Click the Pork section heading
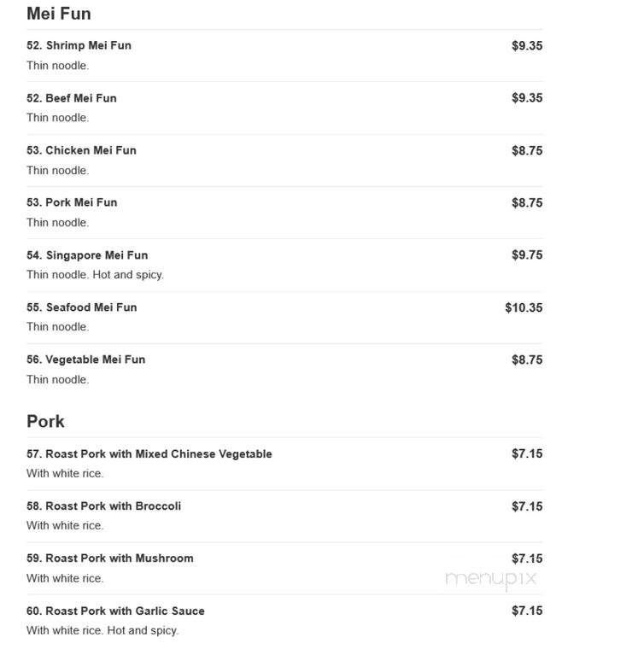The image size is (644, 649). 45,421
